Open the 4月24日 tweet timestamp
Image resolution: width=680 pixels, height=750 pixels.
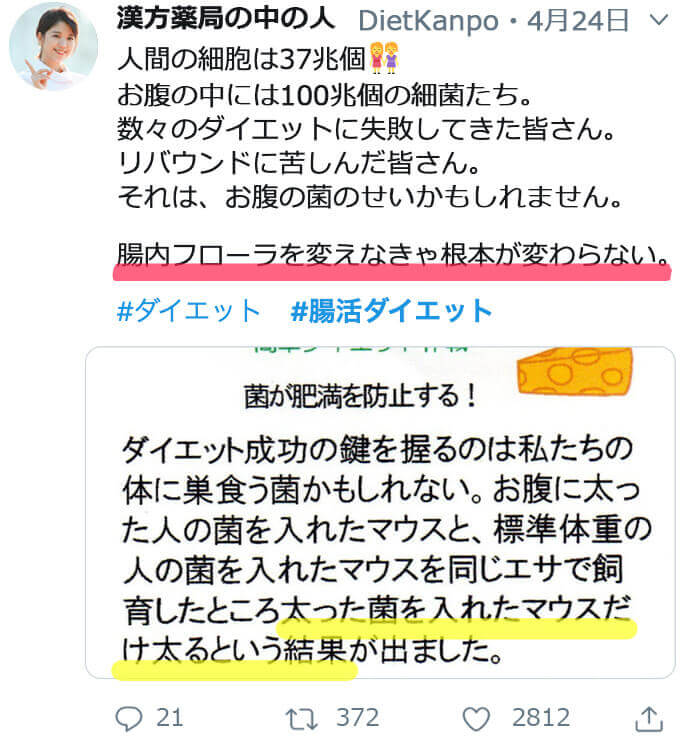pos(578,21)
